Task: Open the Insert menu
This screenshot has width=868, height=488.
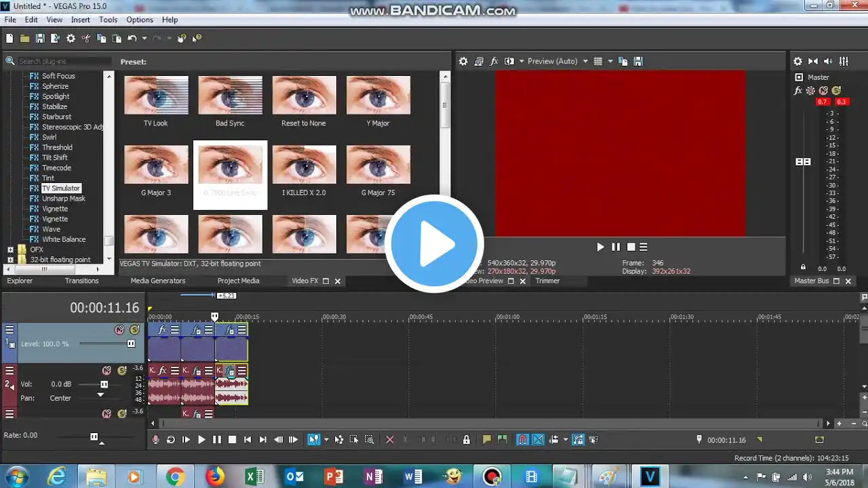Action: 81,20
